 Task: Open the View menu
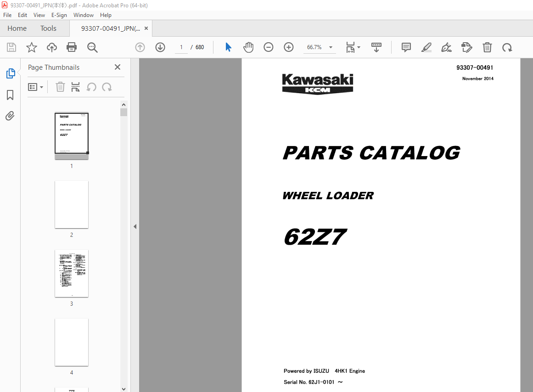pyautogui.click(x=39, y=15)
